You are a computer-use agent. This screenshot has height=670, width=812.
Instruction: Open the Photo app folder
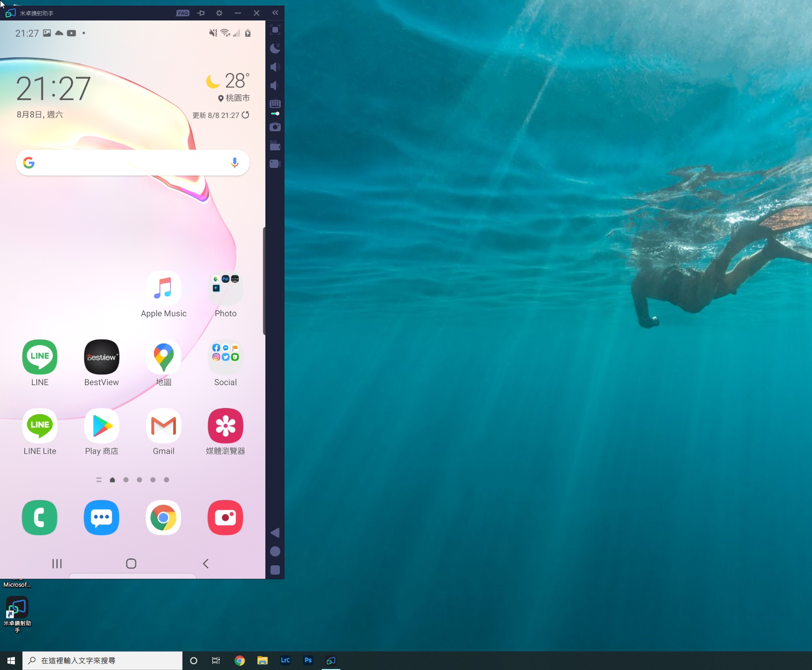225,295
